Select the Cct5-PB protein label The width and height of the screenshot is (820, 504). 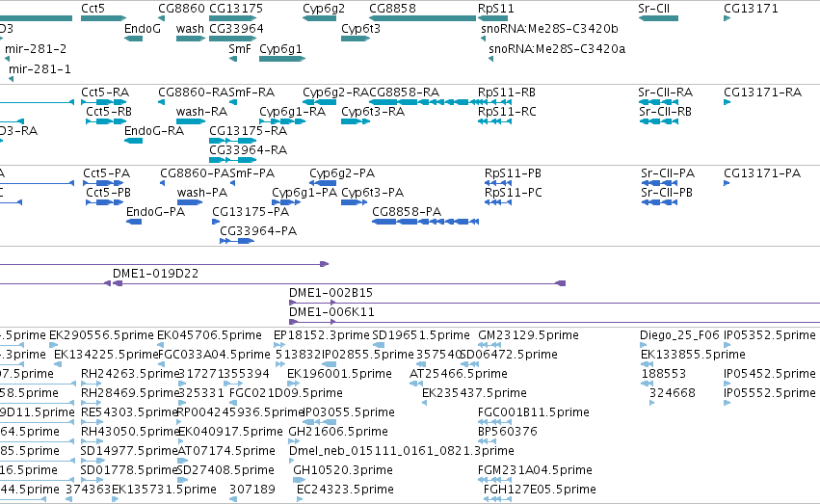[108, 193]
